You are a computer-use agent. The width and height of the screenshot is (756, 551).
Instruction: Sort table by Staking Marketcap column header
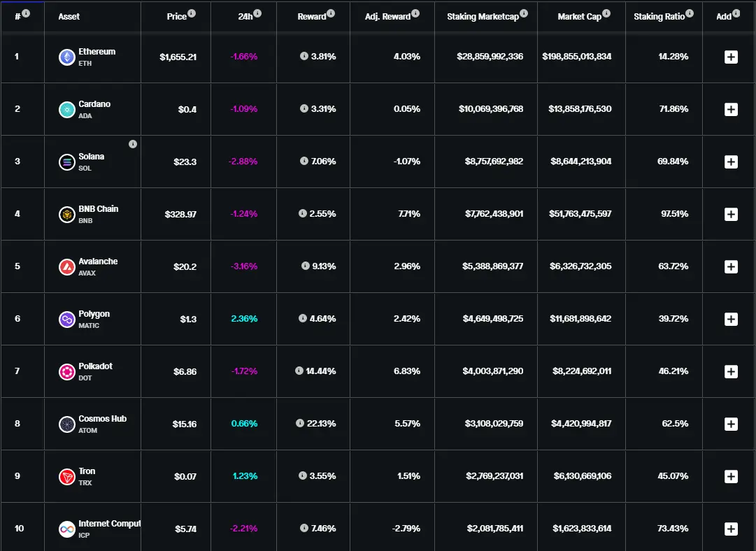coord(483,16)
